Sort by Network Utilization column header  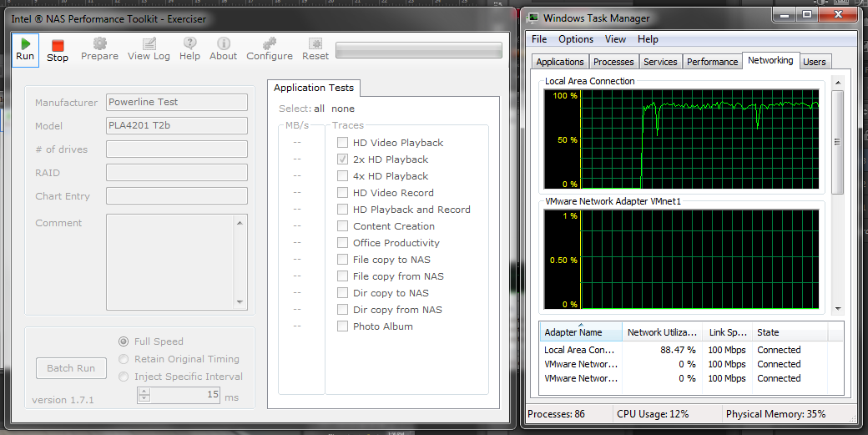tap(662, 332)
